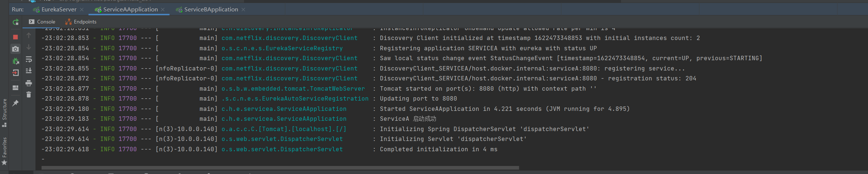868x174 pixels.
Task: Attach debugger using the green bug icon
Action: pyautogui.click(x=15, y=61)
